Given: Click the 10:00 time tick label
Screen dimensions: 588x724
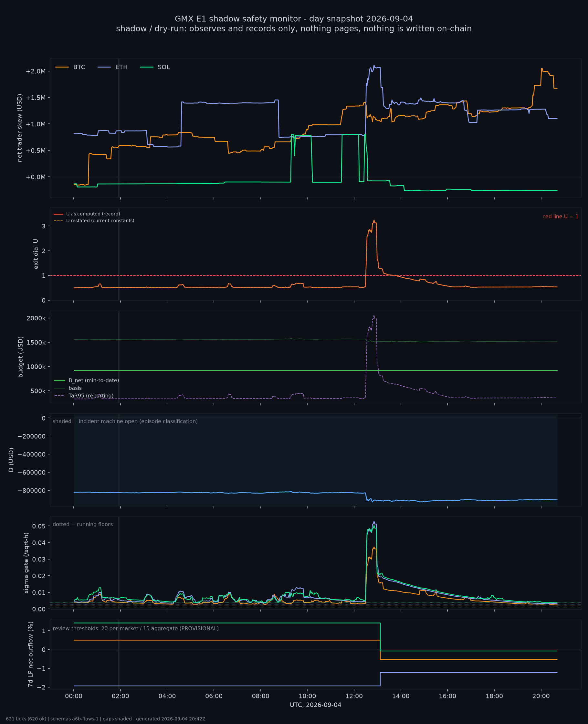Looking at the screenshot, I should pyautogui.click(x=308, y=696).
